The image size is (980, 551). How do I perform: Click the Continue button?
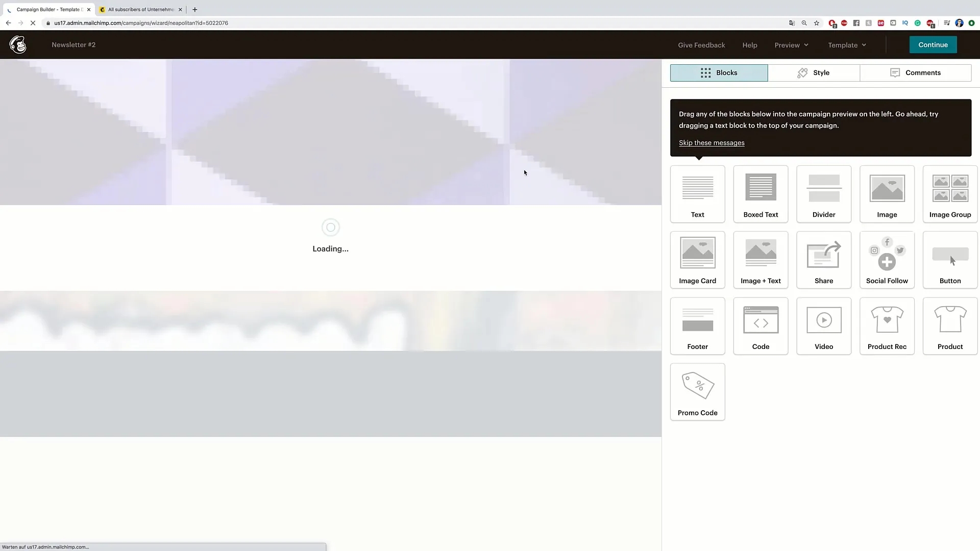coord(933,44)
